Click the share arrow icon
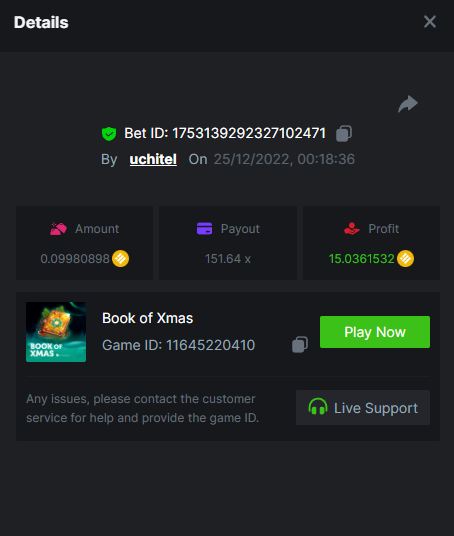The width and height of the screenshot is (454, 536). [x=408, y=104]
